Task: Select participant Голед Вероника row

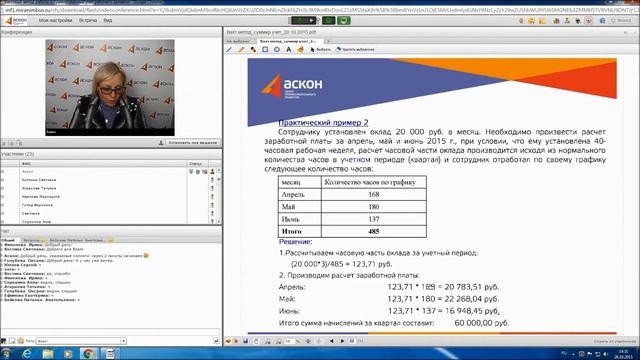Action: pos(110,205)
